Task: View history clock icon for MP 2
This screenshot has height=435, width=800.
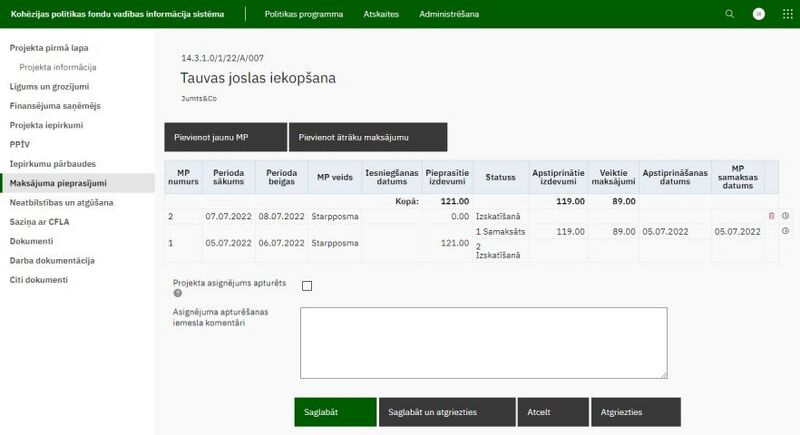Action: pos(785,216)
